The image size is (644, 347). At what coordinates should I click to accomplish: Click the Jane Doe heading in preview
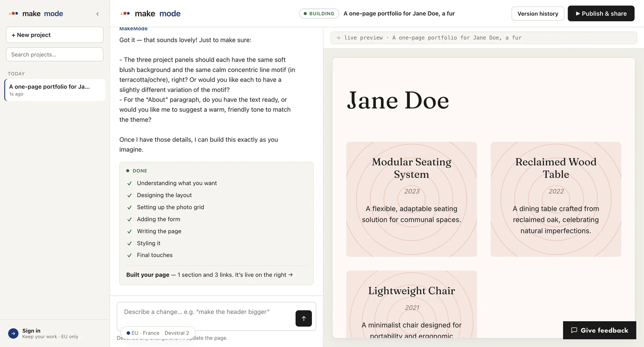point(398,100)
